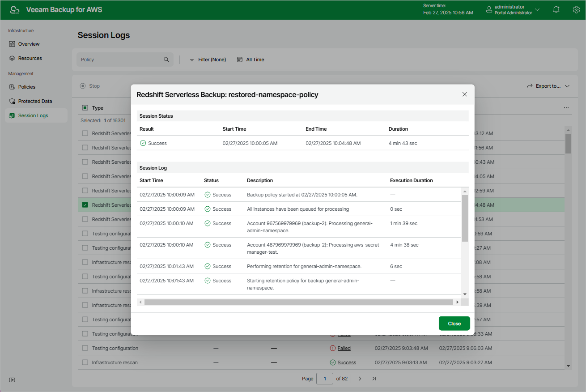Click Success icon in Session Status result
The width and height of the screenshot is (586, 392).
143,143
